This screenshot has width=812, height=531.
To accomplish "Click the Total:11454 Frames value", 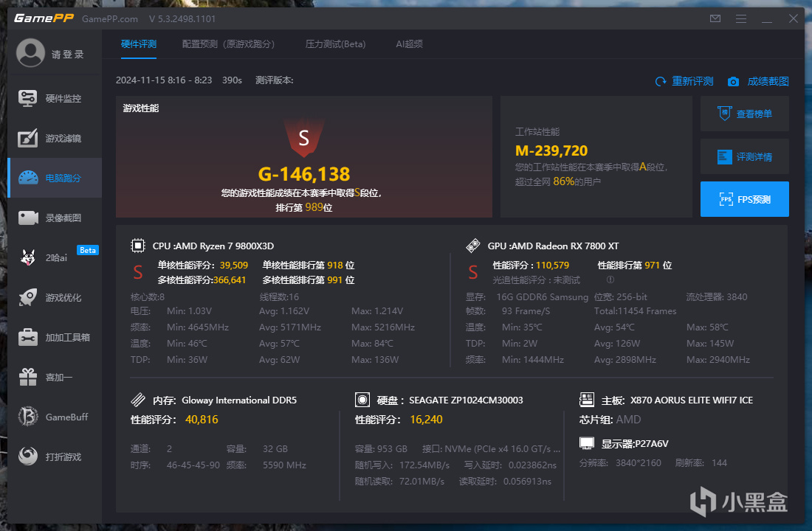I will tap(635, 311).
